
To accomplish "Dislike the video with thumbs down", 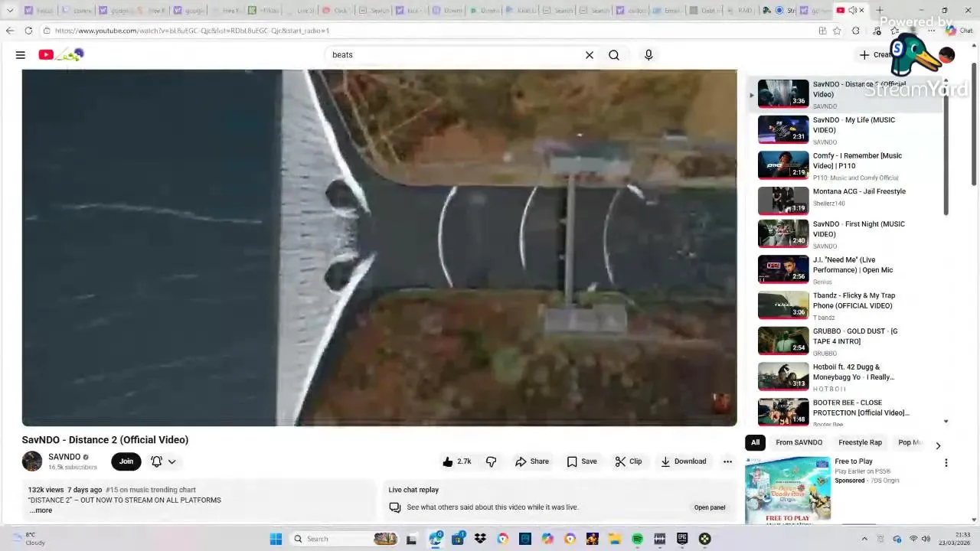I will click(492, 461).
